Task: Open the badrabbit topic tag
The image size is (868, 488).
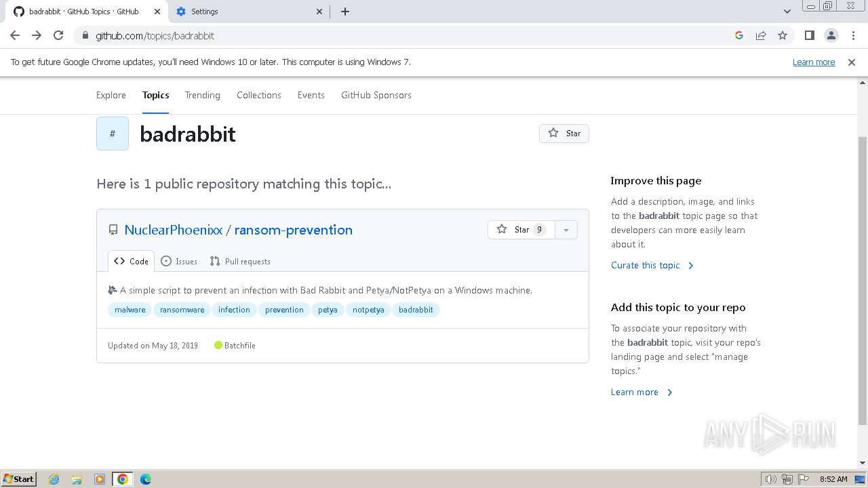Action: 416,310
